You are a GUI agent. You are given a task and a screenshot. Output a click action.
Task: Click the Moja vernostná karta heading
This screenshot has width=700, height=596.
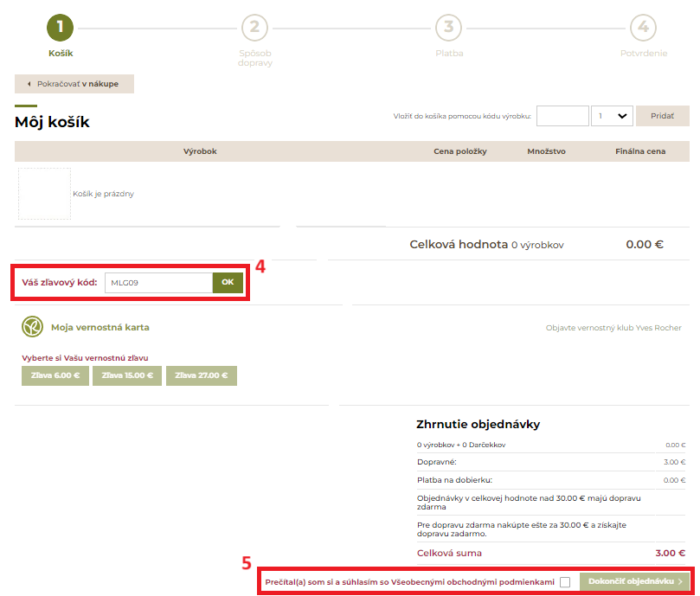pos(100,328)
